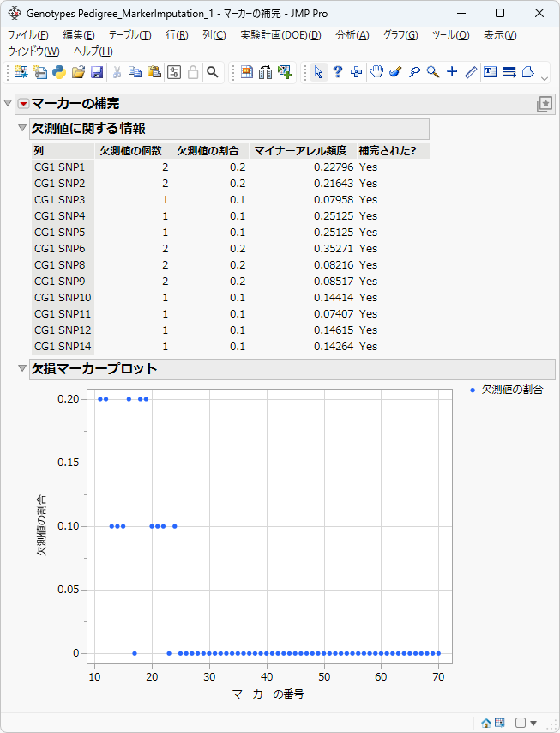Click the Save floppy disk icon
Viewport: 560px width, 733px height.
[x=97, y=72]
